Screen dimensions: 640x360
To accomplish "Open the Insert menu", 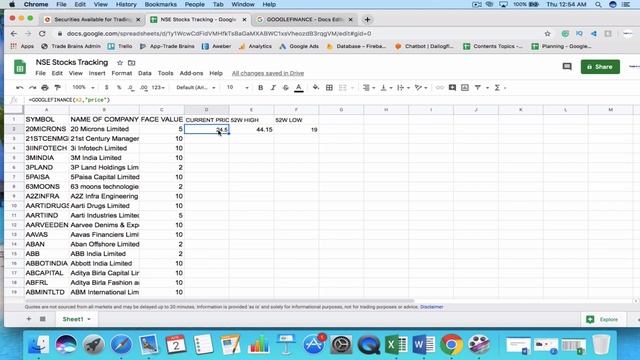I will [x=97, y=73].
